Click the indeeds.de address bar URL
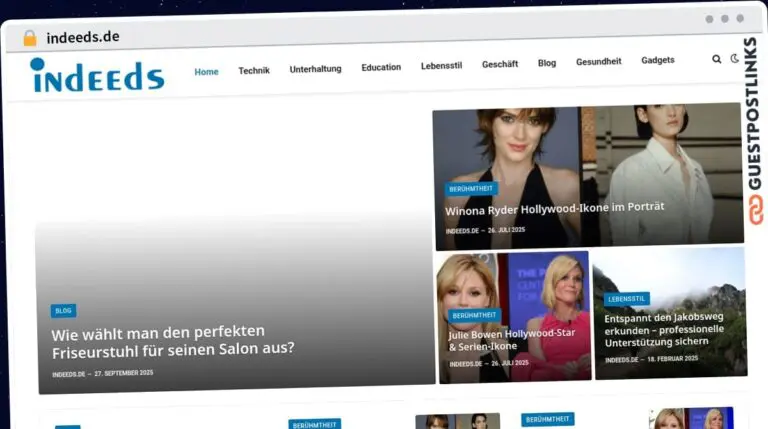 tap(83, 37)
